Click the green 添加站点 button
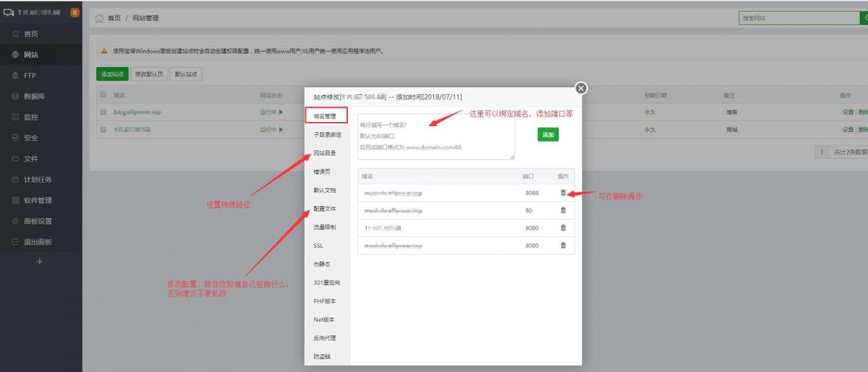 tap(112, 74)
